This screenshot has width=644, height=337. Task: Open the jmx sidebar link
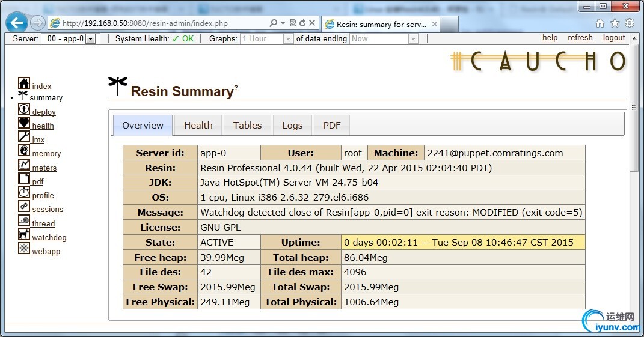click(x=38, y=139)
